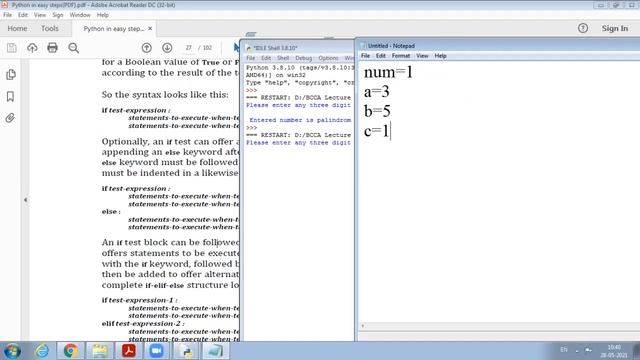Click the Sign In link

click(x=615, y=28)
